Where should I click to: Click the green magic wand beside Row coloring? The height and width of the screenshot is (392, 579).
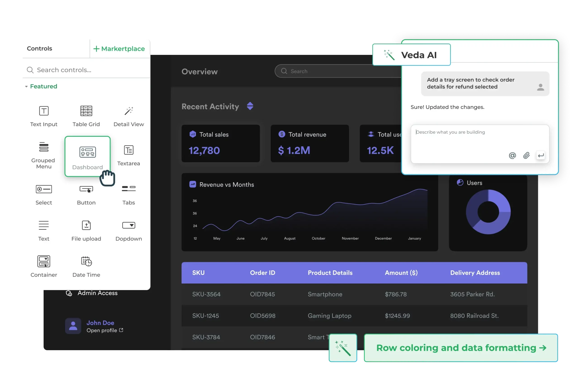pyautogui.click(x=343, y=348)
